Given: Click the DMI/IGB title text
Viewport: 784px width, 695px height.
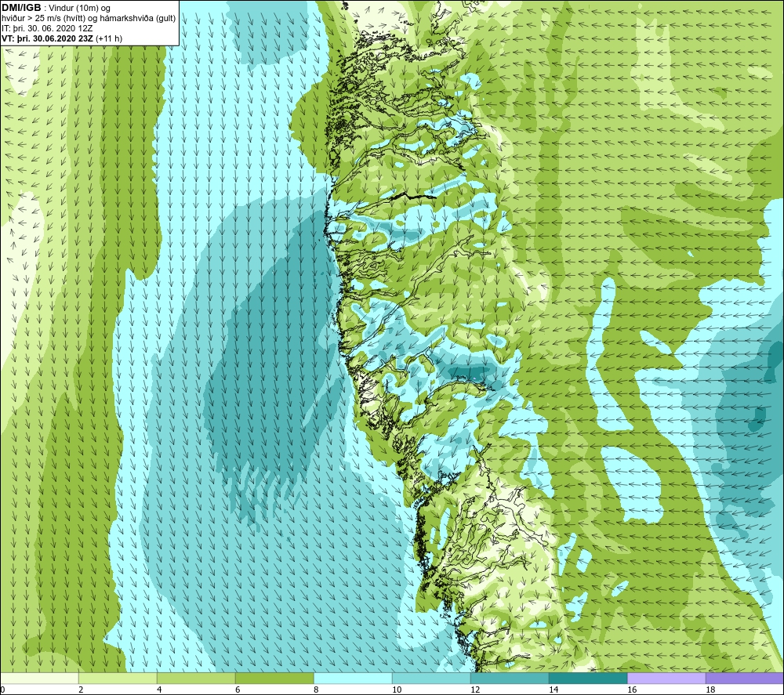Looking at the screenshot, I should coord(21,8).
